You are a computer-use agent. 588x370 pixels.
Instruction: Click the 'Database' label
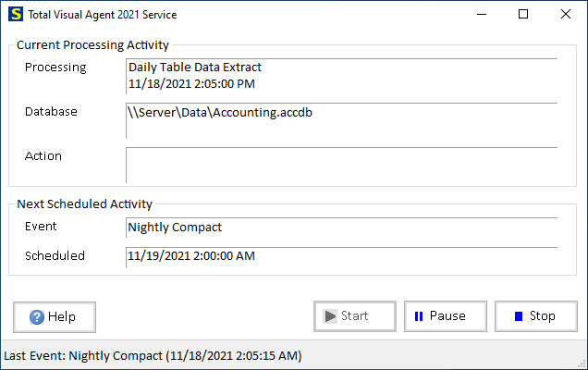(51, 111)
